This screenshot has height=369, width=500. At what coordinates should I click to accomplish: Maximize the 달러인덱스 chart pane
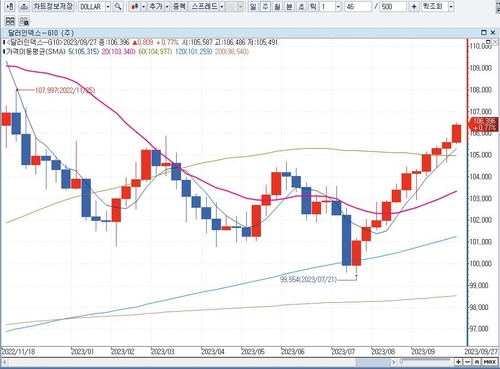(484, 32)
